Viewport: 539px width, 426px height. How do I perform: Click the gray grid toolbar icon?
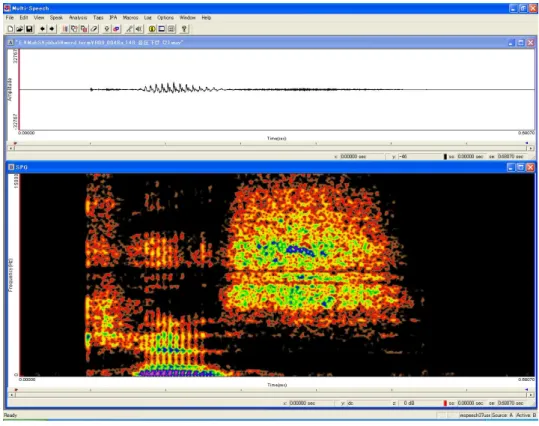(171, 29)
